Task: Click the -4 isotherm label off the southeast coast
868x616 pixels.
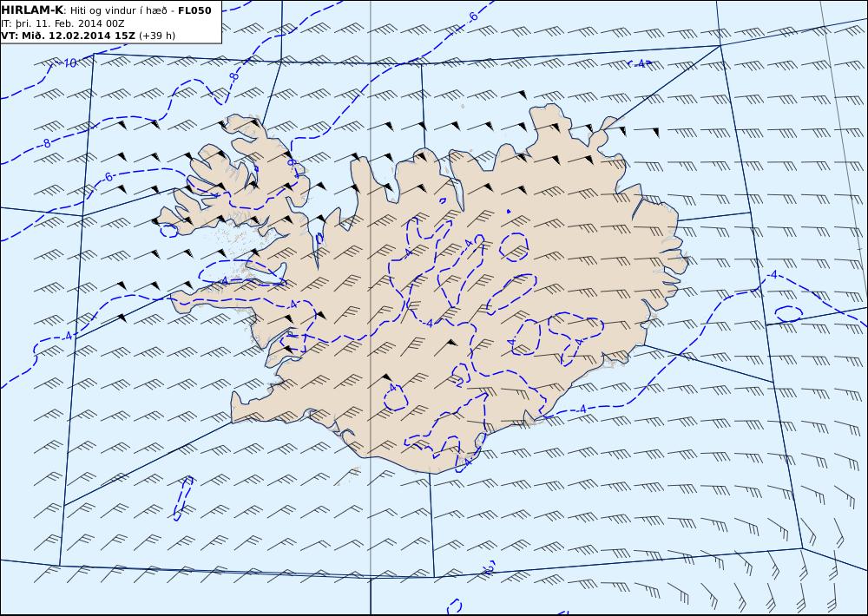Action: [x=582, y=409]
